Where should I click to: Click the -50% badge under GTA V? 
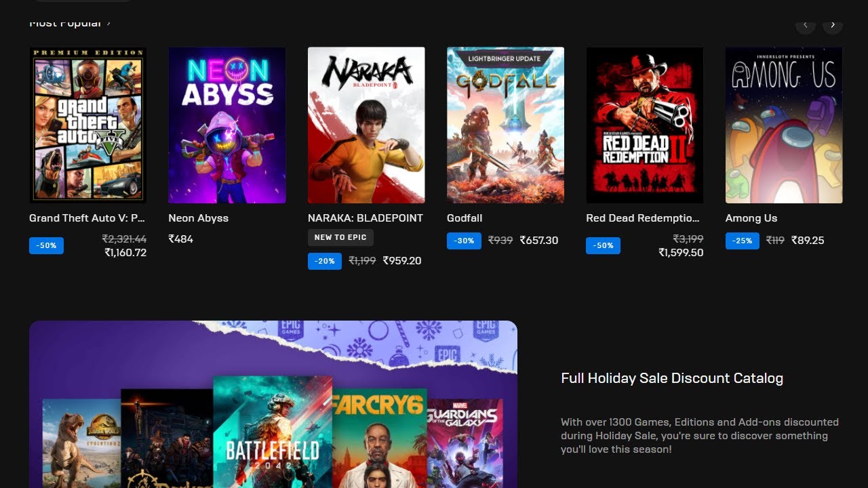click(x=46, y=245)
